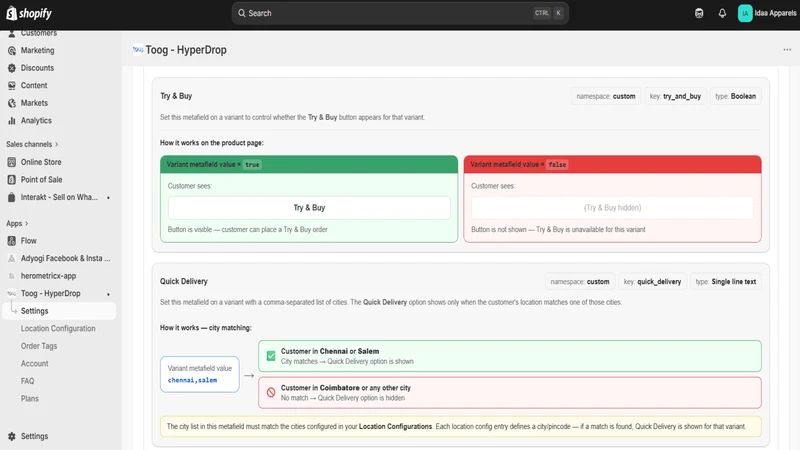Open Location Configuration subpage
The width and height of the screenshot is (800, 450).
[x=58, y=329]
